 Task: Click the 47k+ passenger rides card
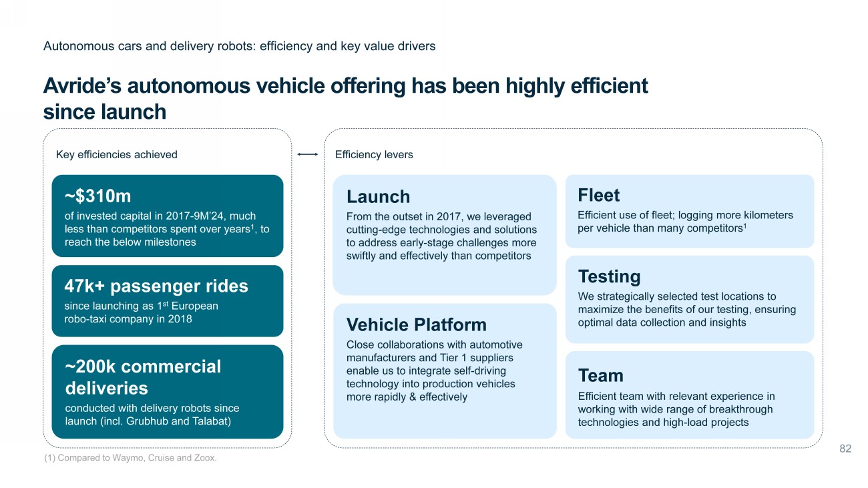[167, 300]
